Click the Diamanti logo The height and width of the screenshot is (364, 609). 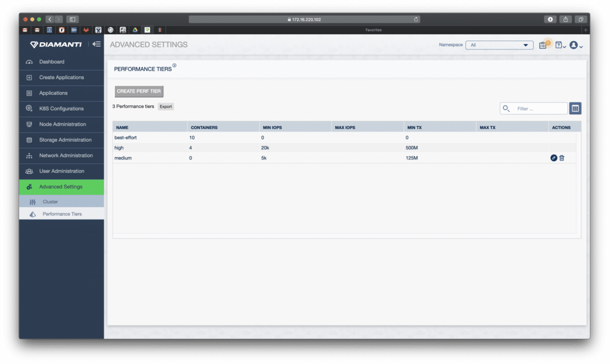56,45
